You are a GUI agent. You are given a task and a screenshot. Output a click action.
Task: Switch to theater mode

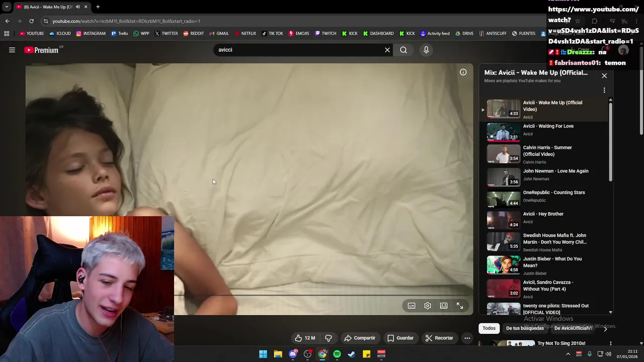tap(444, 306)
